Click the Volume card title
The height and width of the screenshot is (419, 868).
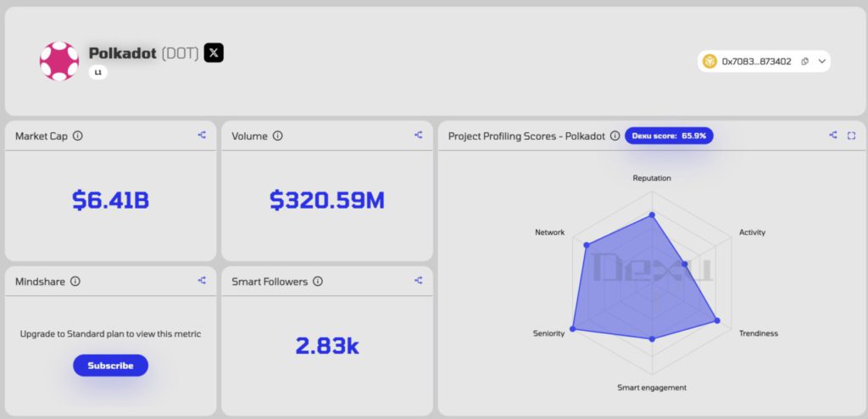click(250, 136)
